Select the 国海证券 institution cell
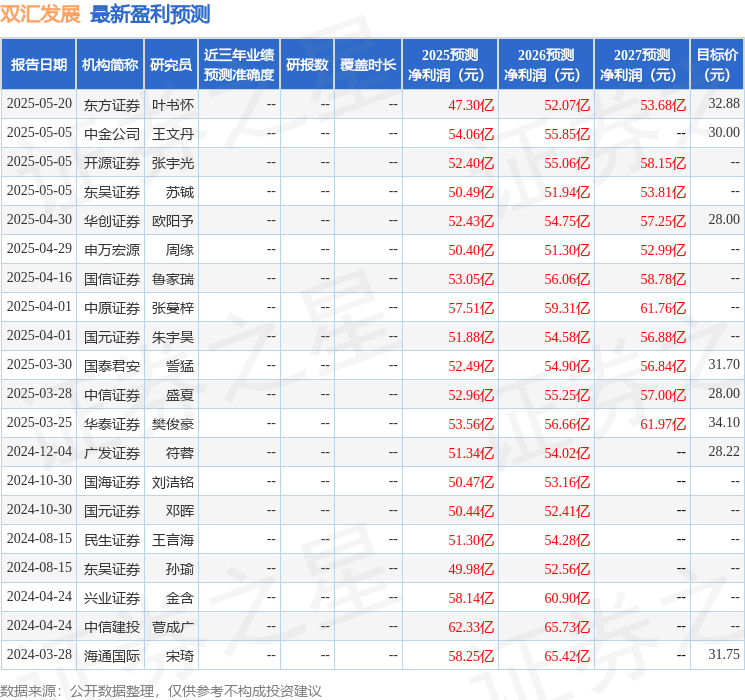This screenshot has width=745, height=700. click(x=112, y=482)
